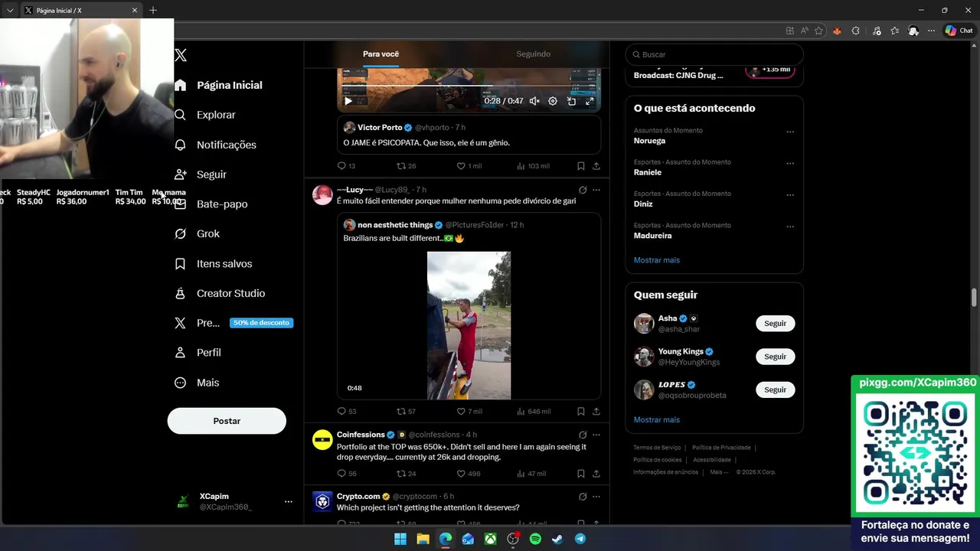Open the Noruega trending topic
980x551 pixels.
[x=649, y=141]
